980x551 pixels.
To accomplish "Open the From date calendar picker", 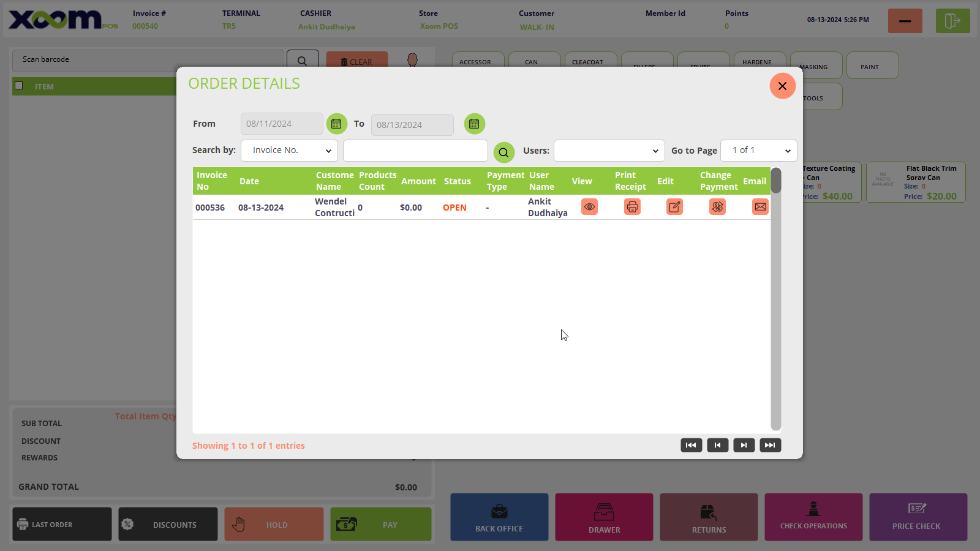I will tap(336, 124).
